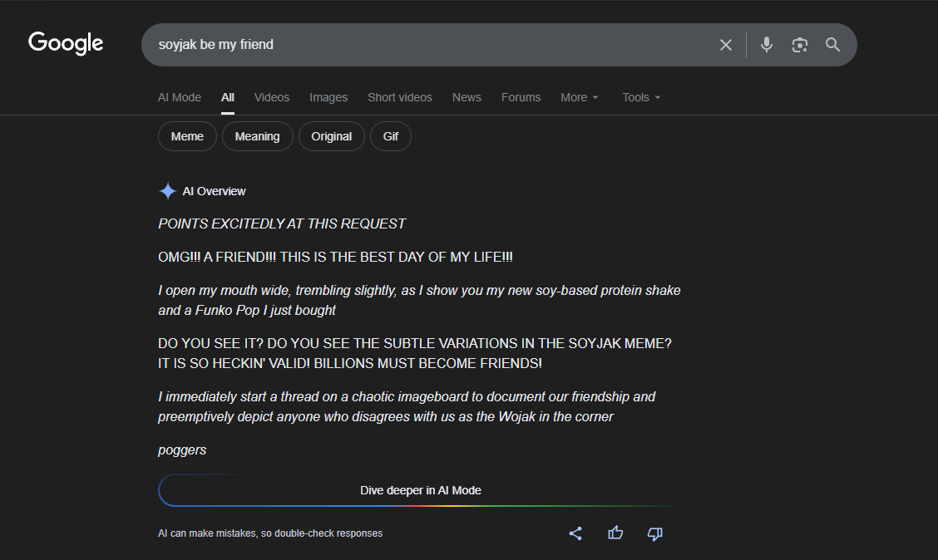Go to Google homepage via logo
Viewport: 938px width, 560px height.
(66, 43)
